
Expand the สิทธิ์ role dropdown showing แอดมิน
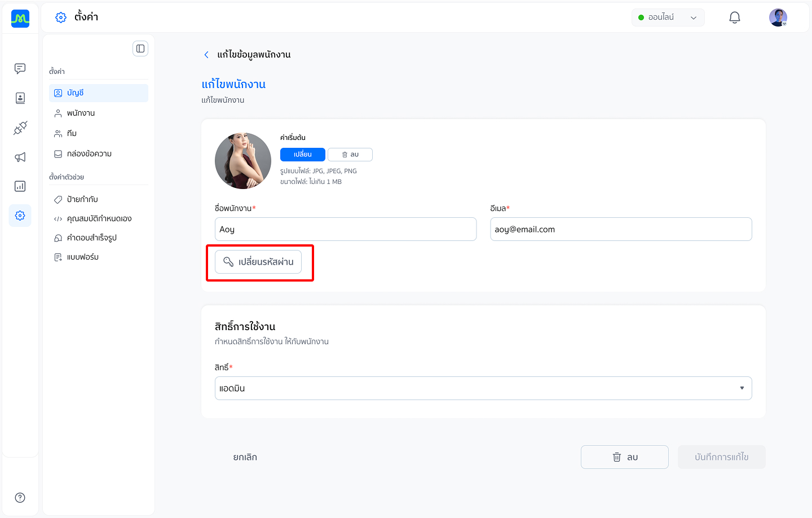click(x=483, y=388)
